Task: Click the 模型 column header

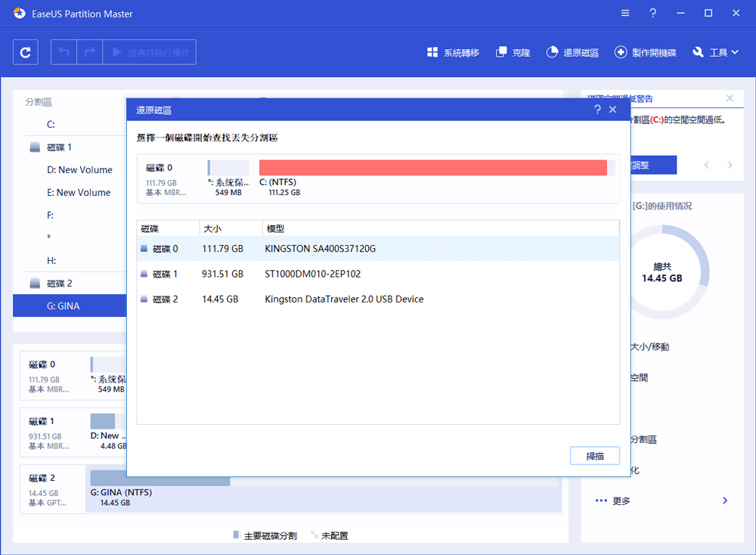Action: click(441, 228)
